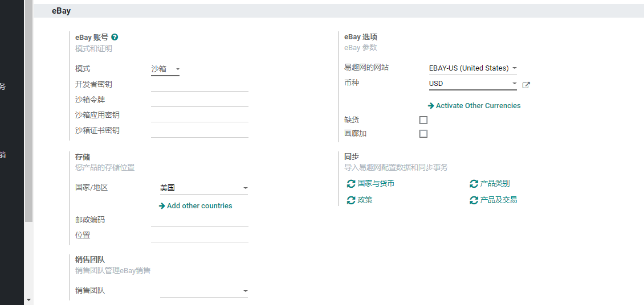Click the 政策 sync link
644x305 pixels.
pos(360,200)
